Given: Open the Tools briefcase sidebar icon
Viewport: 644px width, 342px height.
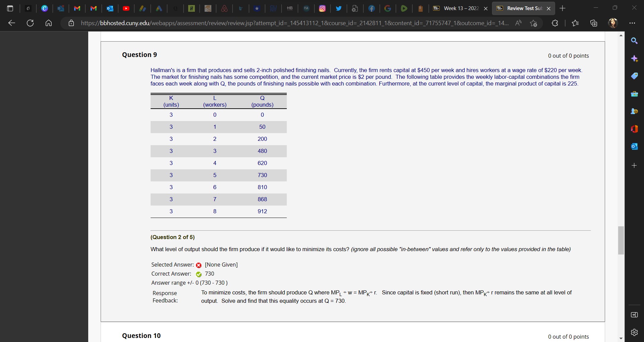Looking at the screenshot, I should coord(635,94).
